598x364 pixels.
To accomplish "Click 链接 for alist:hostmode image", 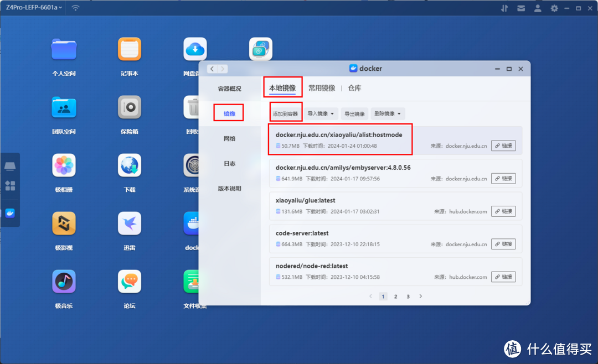I will click(x=503, y=145).
